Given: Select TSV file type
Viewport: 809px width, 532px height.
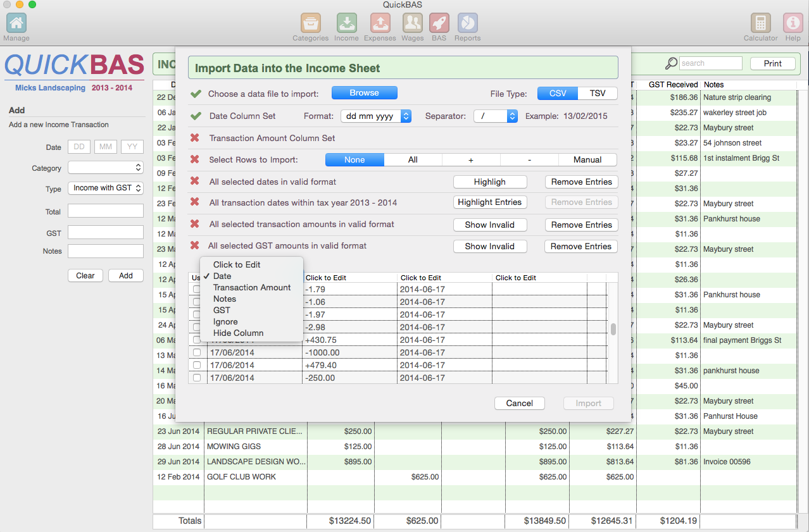Looking at the screenshot, I should 598,93.
